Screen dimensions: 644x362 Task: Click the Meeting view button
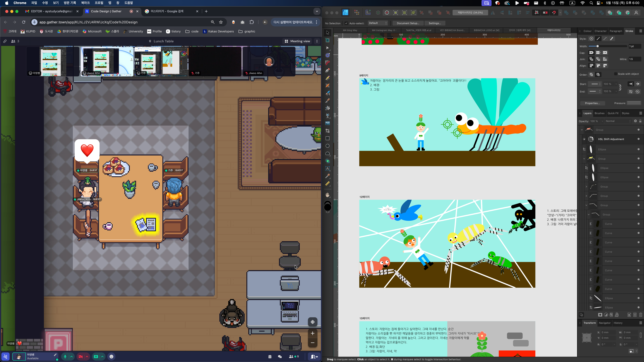pyautogui.click(x=297, y=41)
